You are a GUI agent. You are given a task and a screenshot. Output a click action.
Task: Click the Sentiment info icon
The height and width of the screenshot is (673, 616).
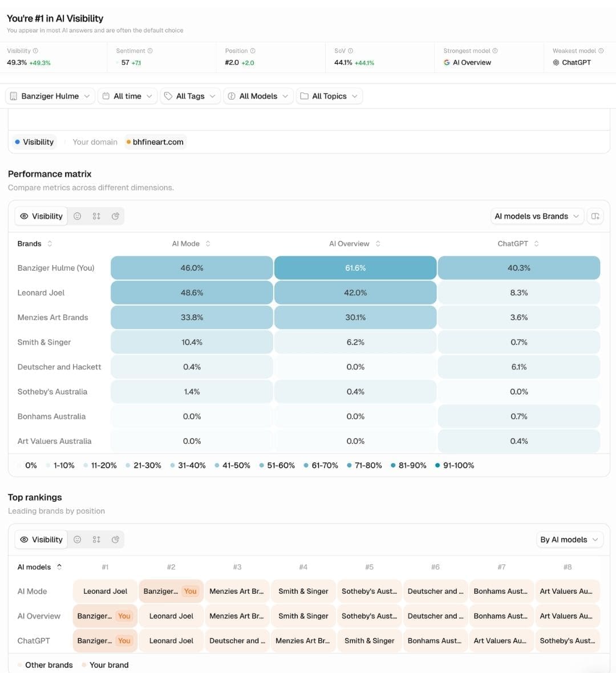coord(150,51)
